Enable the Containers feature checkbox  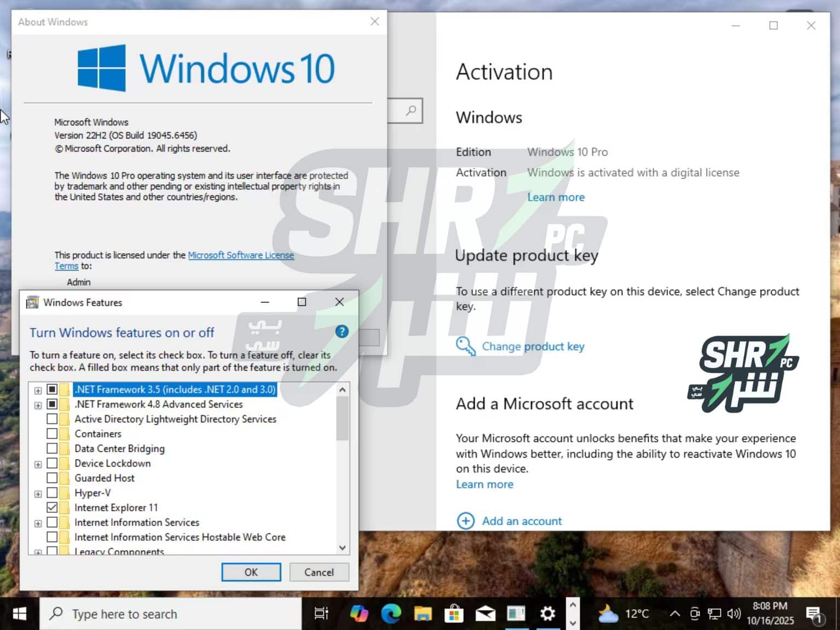click(52, 434)
